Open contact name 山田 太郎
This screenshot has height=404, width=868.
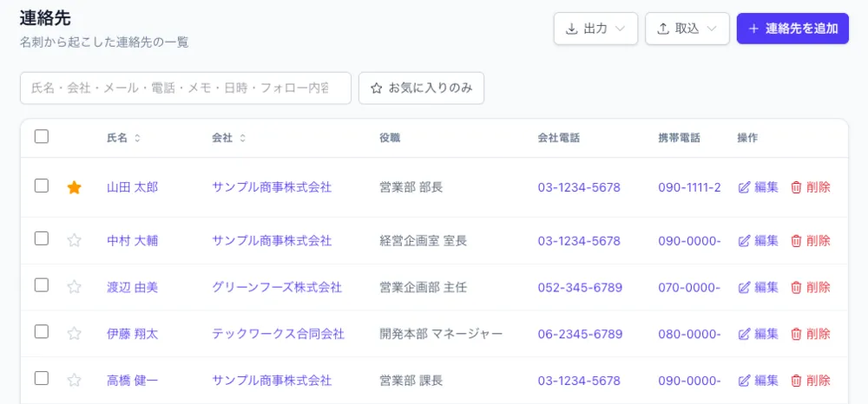click(x=132, y=187)
